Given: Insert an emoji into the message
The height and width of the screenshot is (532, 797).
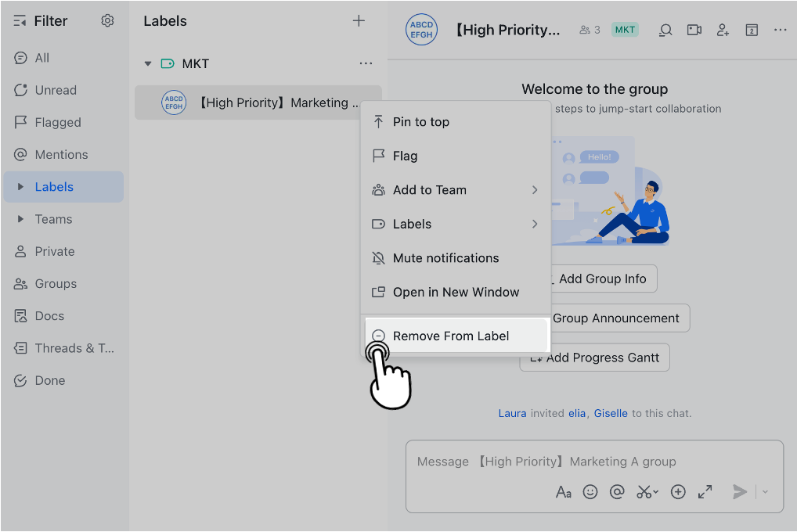Looking at the screenshot, I should (x=590, y=491).
